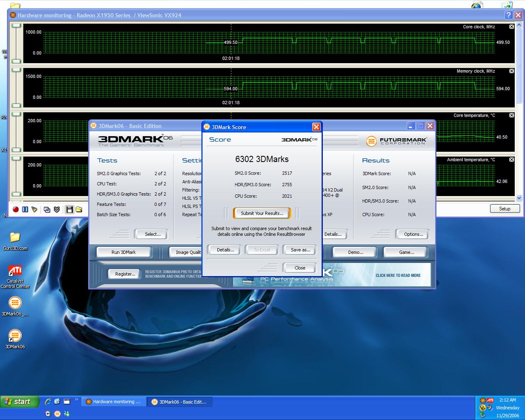The height and width of the screenshot is (420, 525).
Task: Click the monitoring scrollbar up arrow
Action: coord(519,25)
